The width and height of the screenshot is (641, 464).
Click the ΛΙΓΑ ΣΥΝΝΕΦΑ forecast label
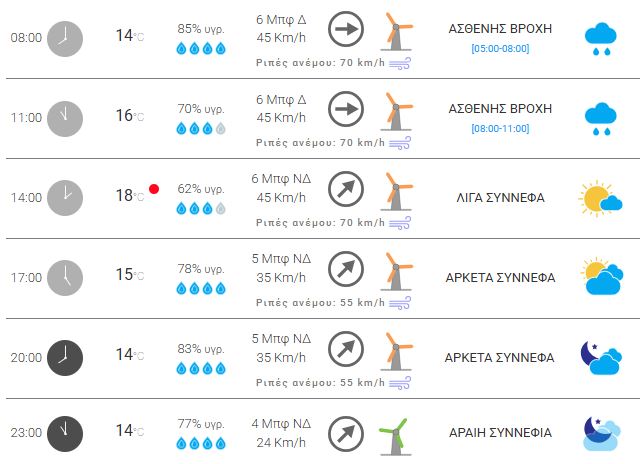[500, 198]
